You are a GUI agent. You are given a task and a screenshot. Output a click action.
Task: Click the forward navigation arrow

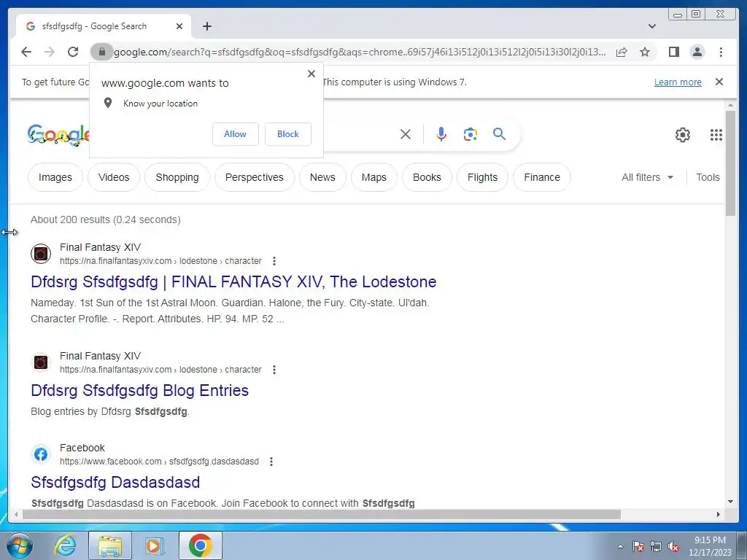coord(50,52)
